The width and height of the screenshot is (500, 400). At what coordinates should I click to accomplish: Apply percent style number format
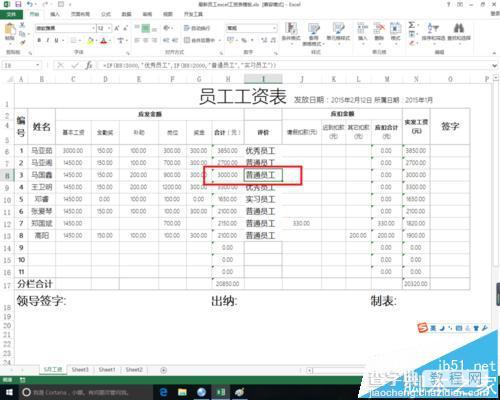coord(244,40)
